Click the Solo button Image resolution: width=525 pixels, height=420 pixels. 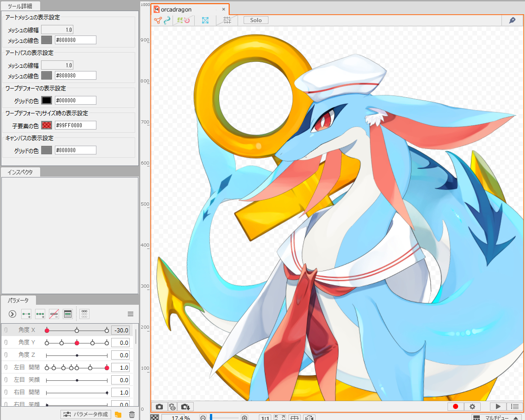[256, 20]
